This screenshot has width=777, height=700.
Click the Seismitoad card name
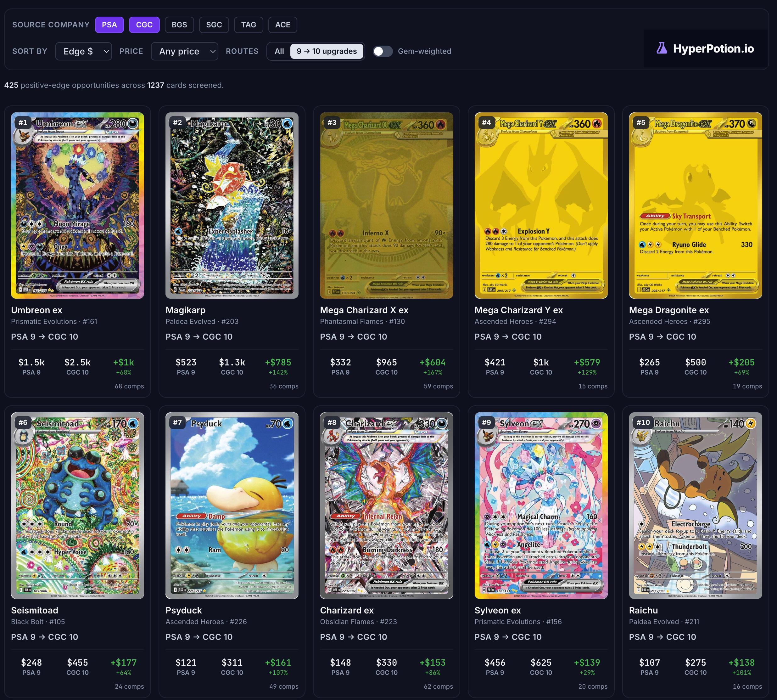click(x=35, y=610)
